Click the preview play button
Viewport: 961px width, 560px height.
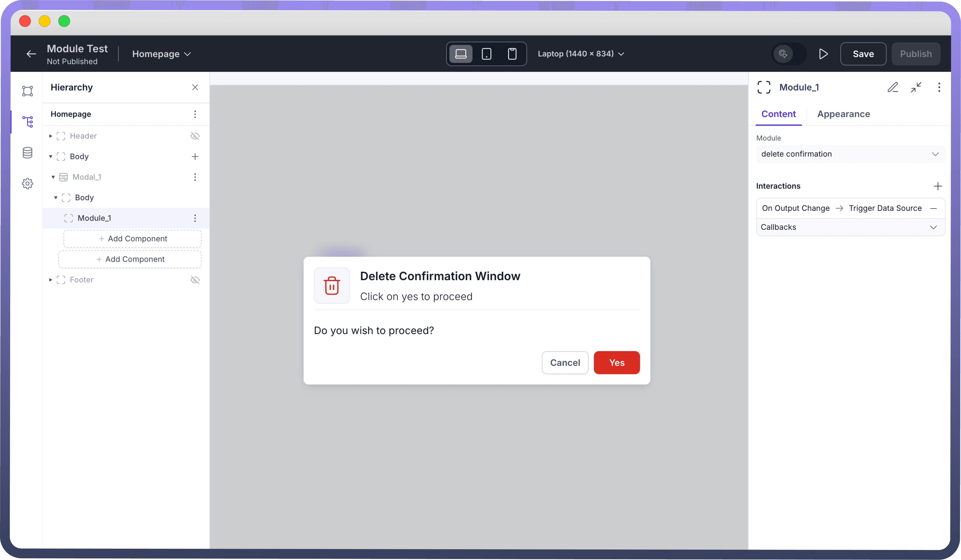click(823, 54)
